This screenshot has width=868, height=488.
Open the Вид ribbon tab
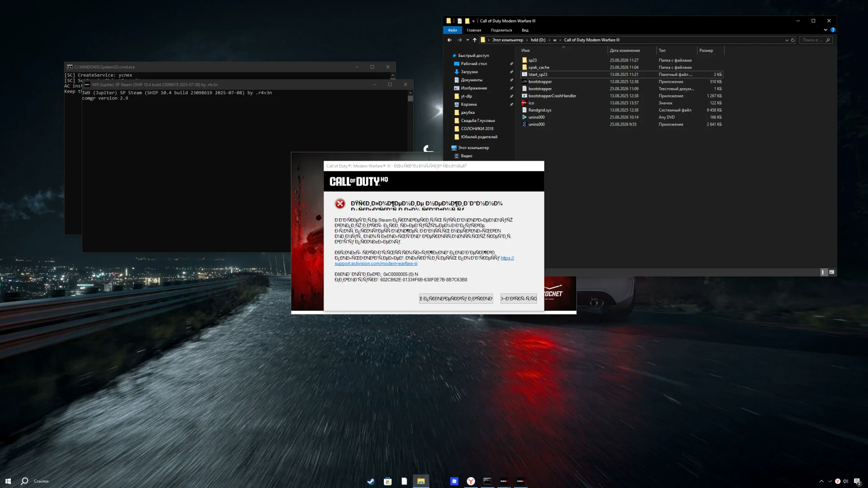click(x=525, y=30)
